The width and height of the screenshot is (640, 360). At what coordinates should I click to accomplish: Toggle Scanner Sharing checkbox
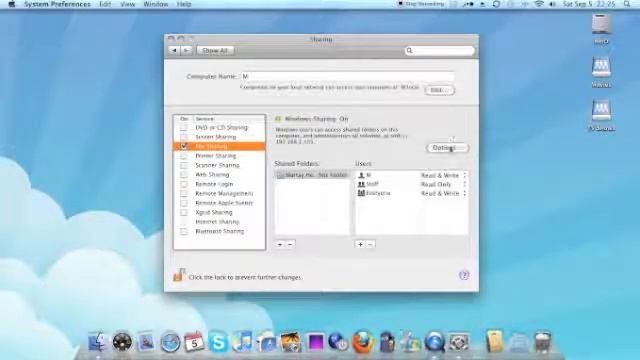click(x=184, y=165)
